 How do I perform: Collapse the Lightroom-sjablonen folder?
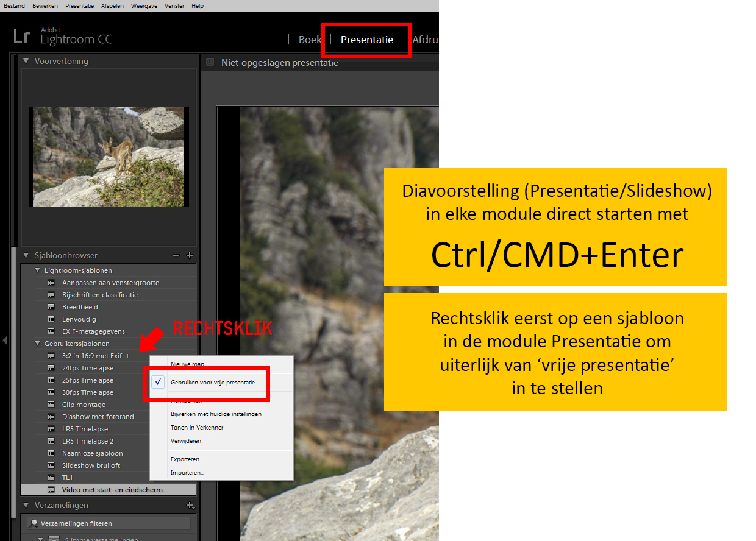click(x=37, y=270)
